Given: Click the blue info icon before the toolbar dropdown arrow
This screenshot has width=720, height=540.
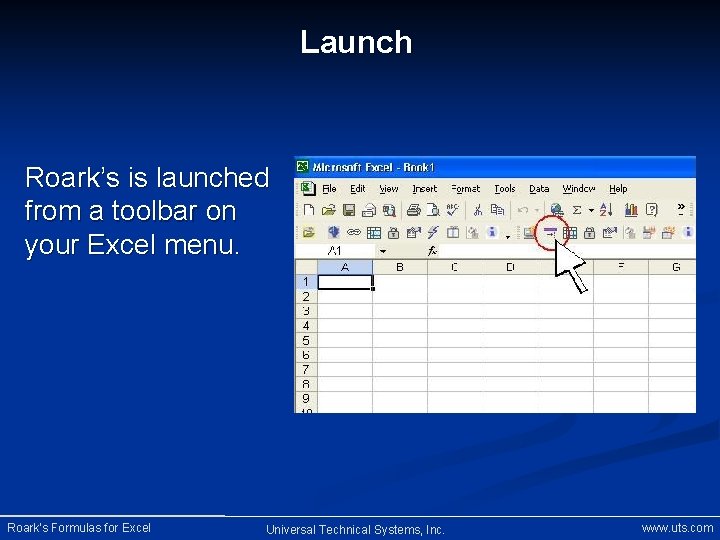Looking at the screenshot, I should pyautogui.click(x=492, y=232).
